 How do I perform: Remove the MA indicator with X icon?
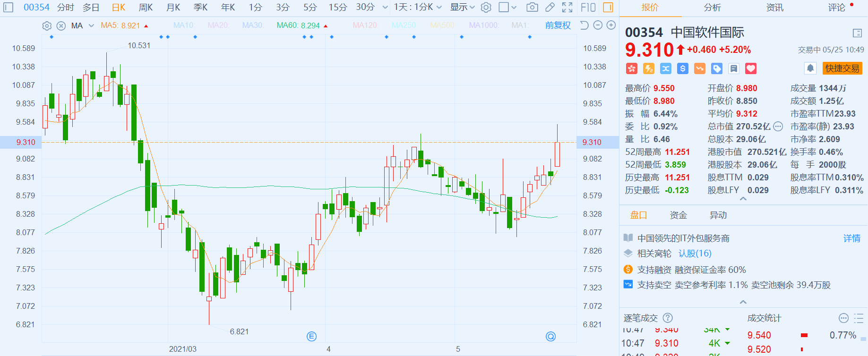pos(61,26)
